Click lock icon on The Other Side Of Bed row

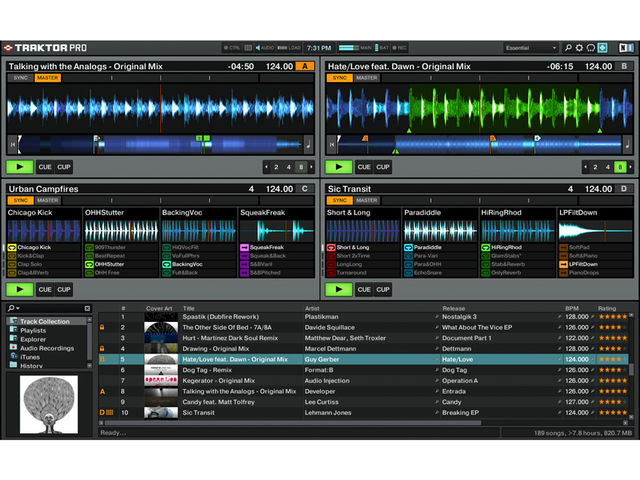pos(102,327)
